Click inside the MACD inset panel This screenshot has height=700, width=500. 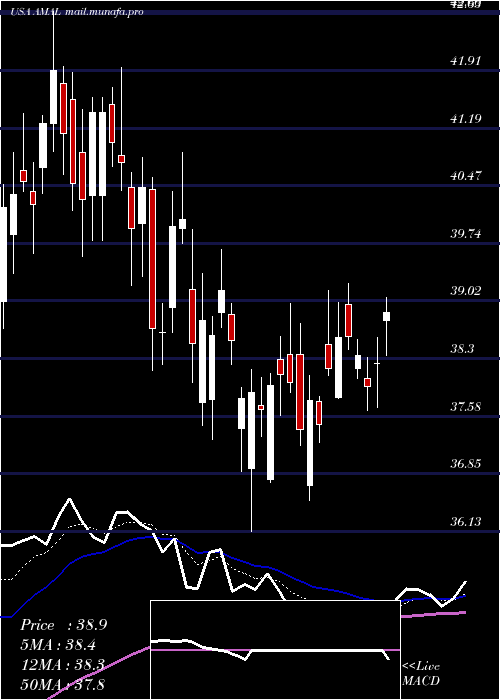275,650
